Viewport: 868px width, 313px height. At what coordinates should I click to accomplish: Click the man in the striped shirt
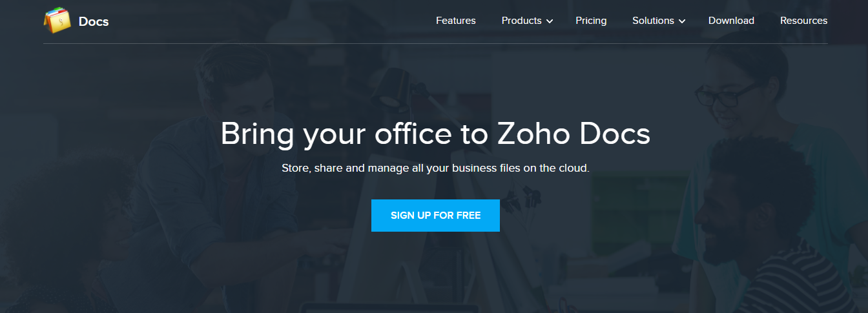pos(769,239)
